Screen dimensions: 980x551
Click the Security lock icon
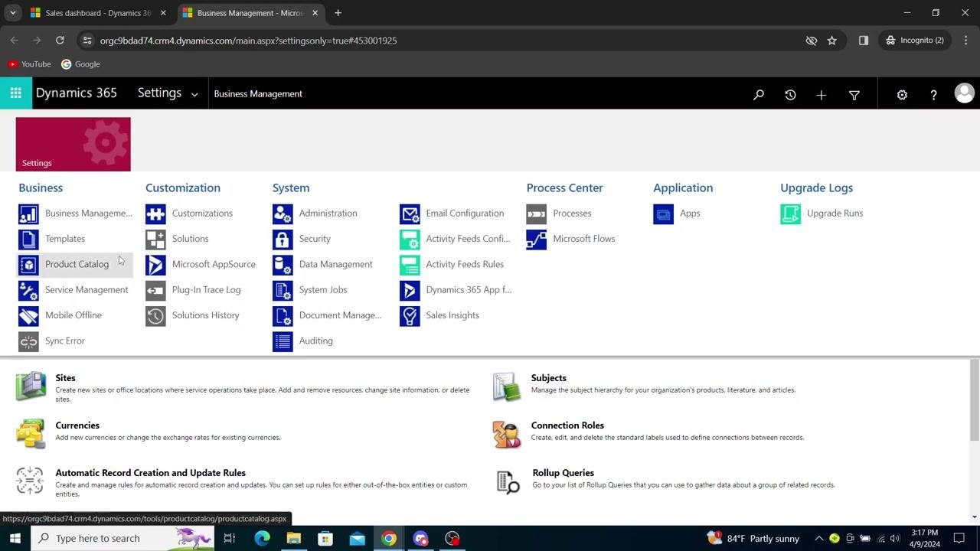pos(283,240)
